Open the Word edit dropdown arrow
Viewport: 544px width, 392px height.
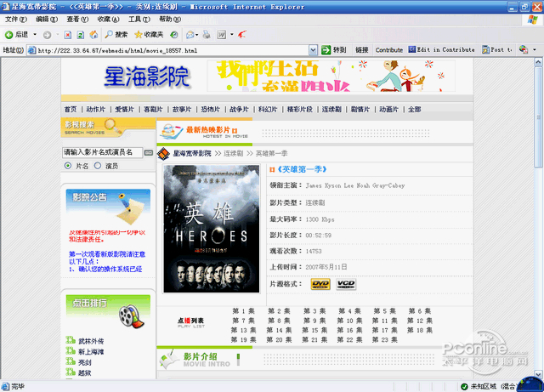(x=232, y=34)
